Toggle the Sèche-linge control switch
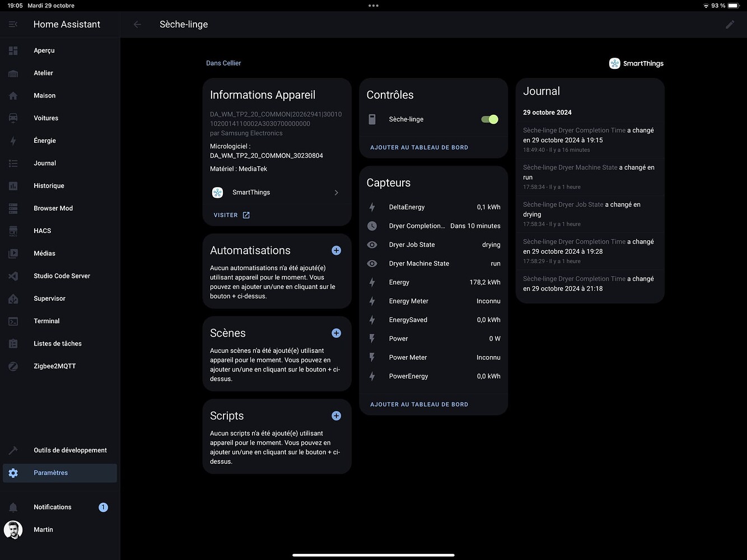747x560 pixels. coord(489,119)
